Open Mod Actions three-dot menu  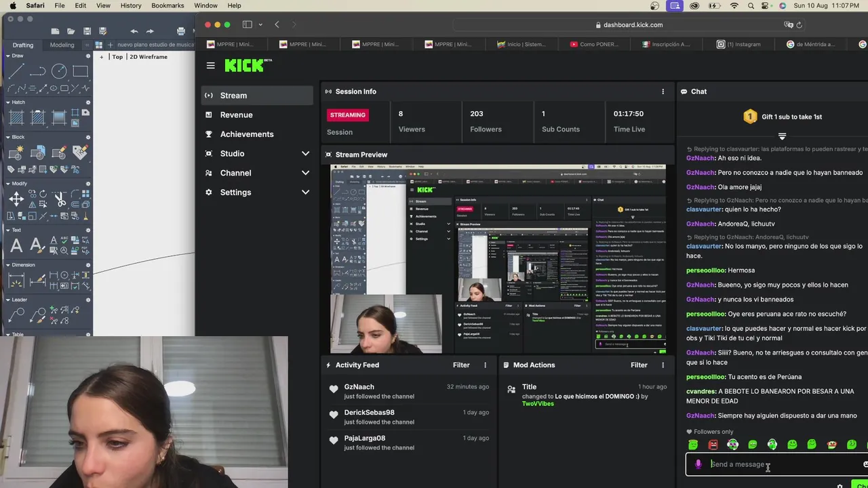[663, 365]
